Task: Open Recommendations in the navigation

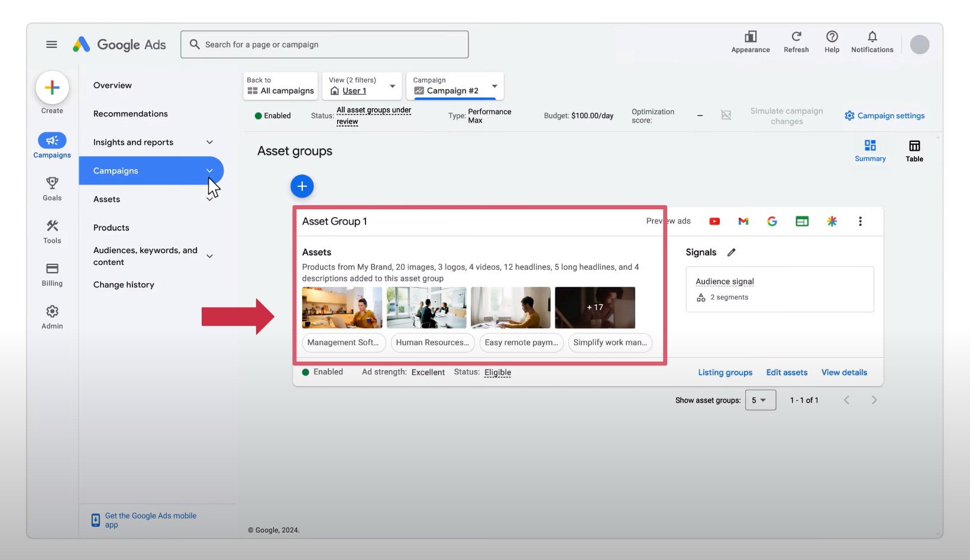Action: (x=131, y=114)
